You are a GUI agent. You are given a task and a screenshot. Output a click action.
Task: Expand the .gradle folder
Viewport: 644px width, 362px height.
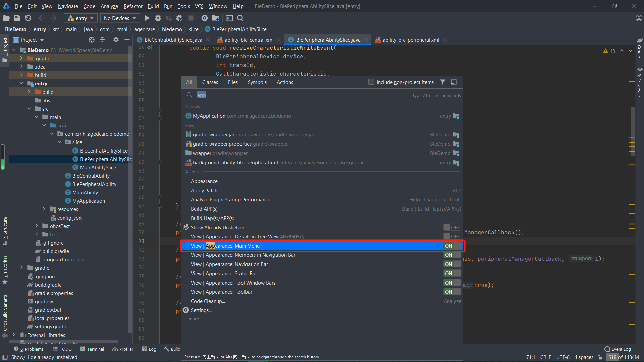coord(21,58)
